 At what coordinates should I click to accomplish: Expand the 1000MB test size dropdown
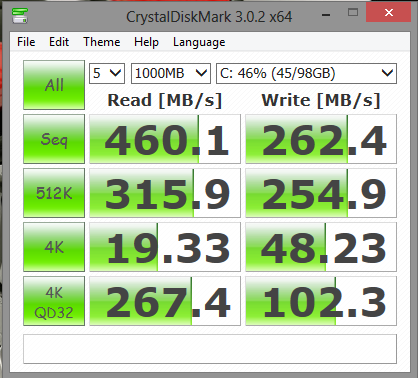tap(171, 73)
